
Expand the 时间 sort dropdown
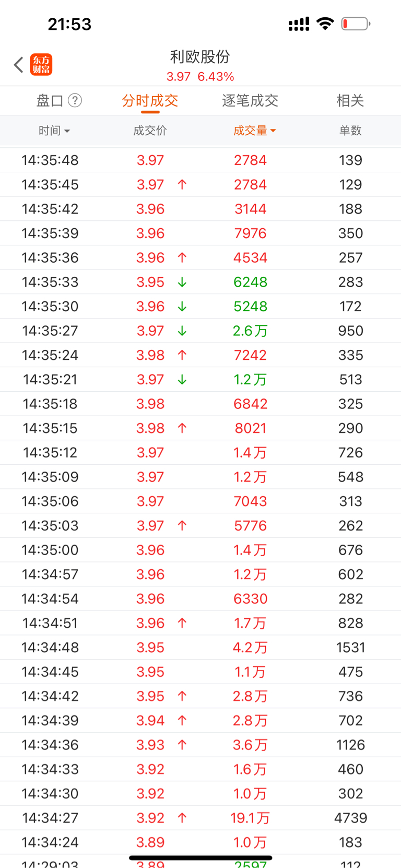click(x=54, y=131)
